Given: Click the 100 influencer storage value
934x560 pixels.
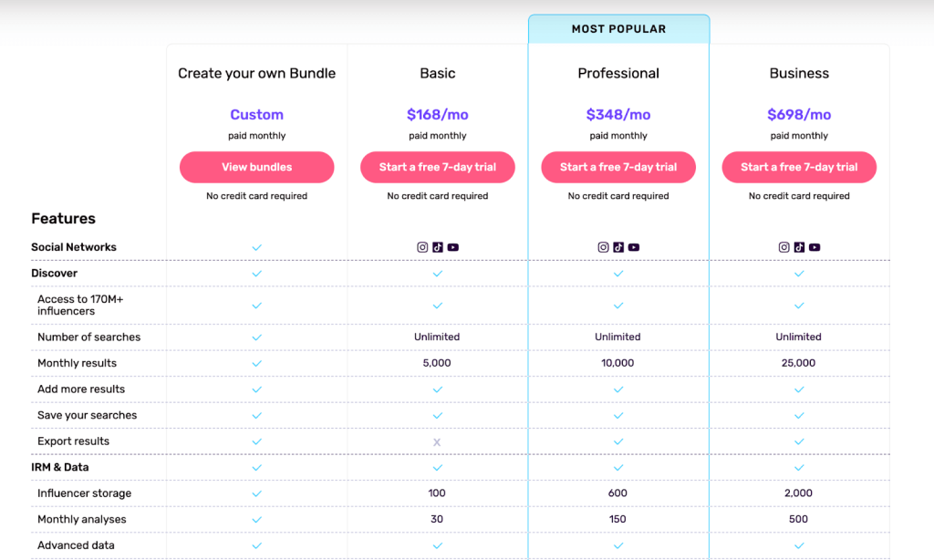Looking at the screenshot, I should pos(437,493).
